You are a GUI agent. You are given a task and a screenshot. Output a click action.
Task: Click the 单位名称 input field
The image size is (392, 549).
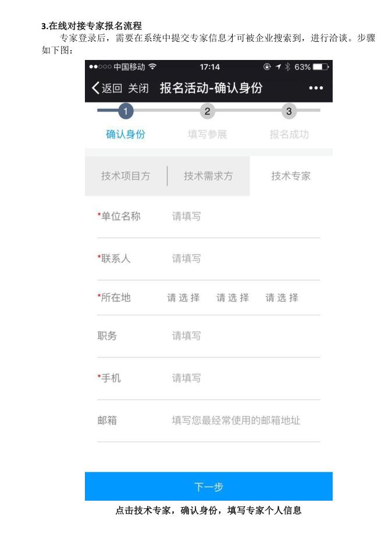click(246, 217)
